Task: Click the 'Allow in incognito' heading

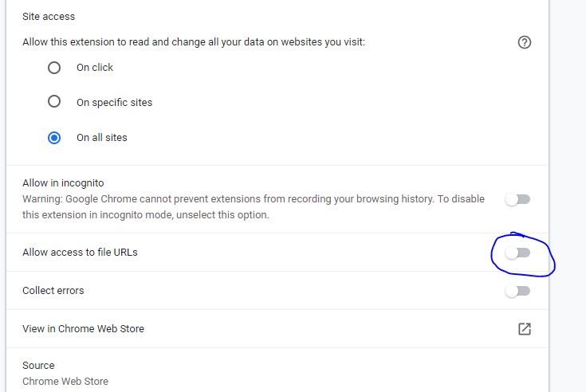Action: [63, 183]
